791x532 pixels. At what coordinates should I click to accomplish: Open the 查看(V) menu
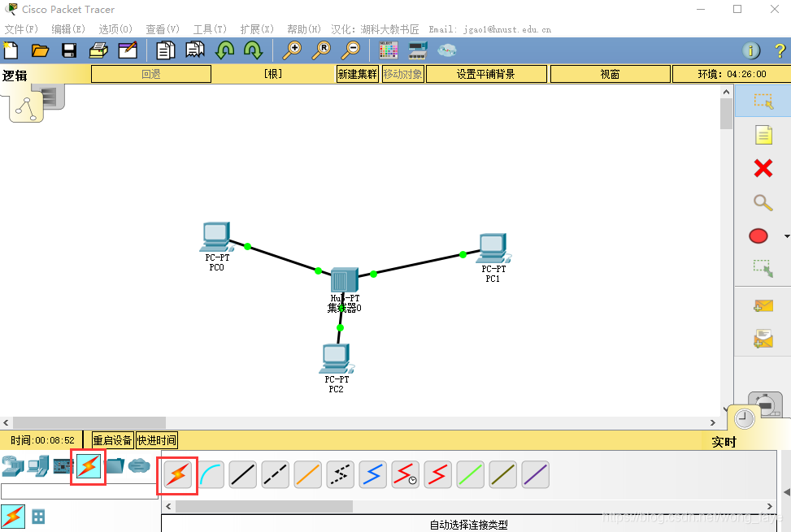(x=163, y=29)
